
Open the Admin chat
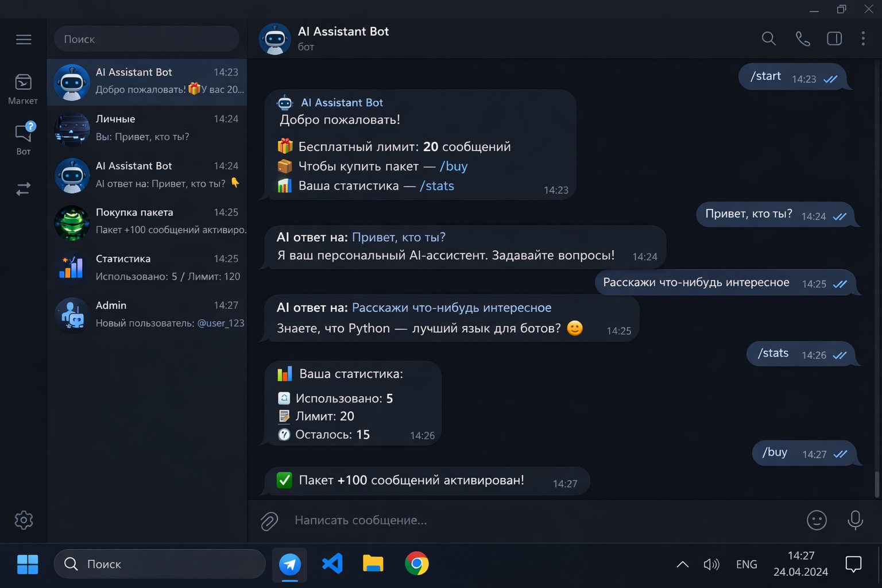coord(147,315)
